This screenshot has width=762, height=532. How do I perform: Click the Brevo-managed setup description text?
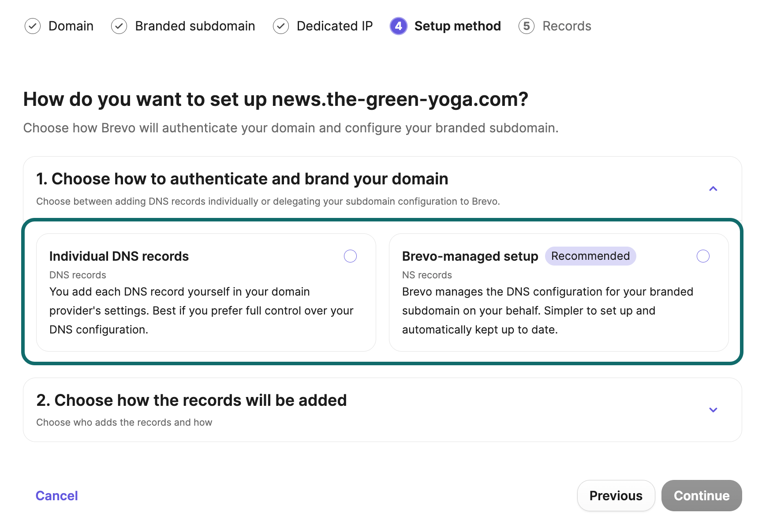click(548, 311)
